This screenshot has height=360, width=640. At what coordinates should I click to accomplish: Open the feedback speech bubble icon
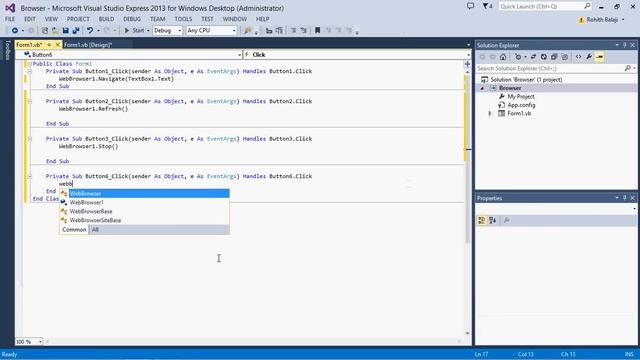470,6
